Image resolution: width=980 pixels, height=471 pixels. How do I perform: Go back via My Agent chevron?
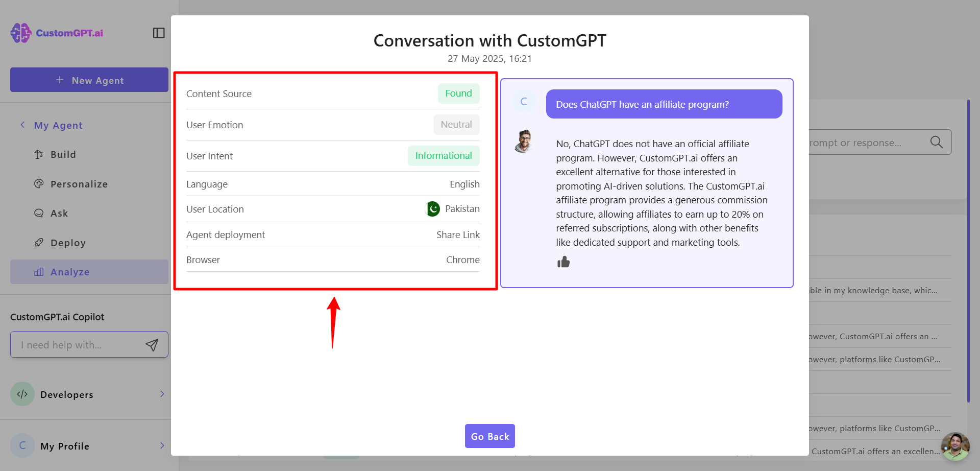point(22,125)
